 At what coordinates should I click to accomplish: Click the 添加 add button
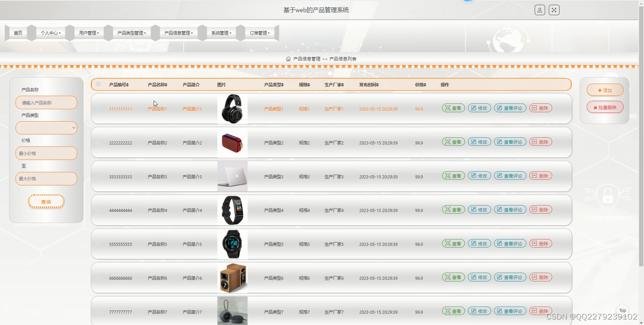[x=605, y=90]
